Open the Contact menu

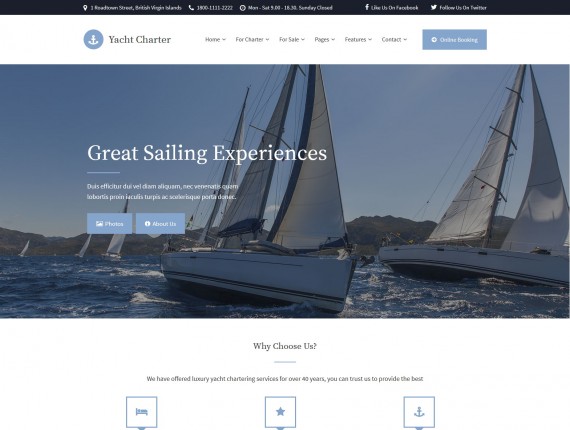click(394, 39)
